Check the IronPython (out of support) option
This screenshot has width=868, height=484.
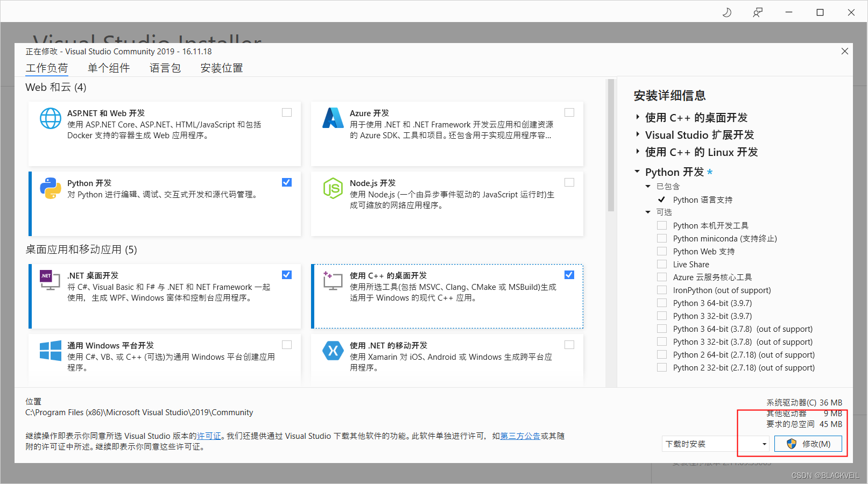click(x=662, y=290)
